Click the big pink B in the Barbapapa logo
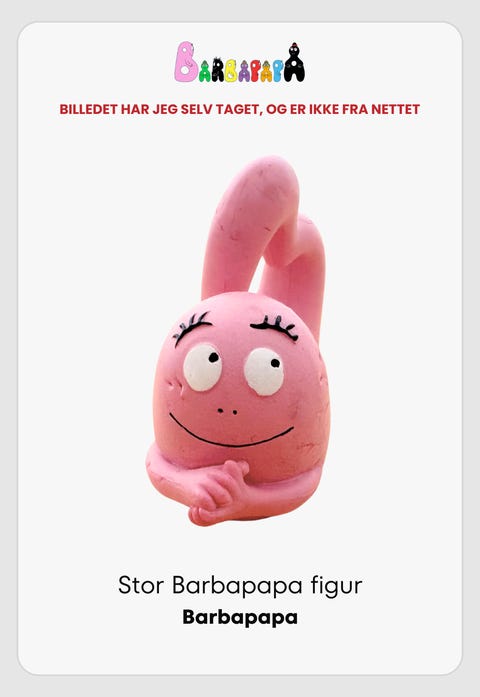The width and height of the screenshot is (480, 697). tap(186, 61)
